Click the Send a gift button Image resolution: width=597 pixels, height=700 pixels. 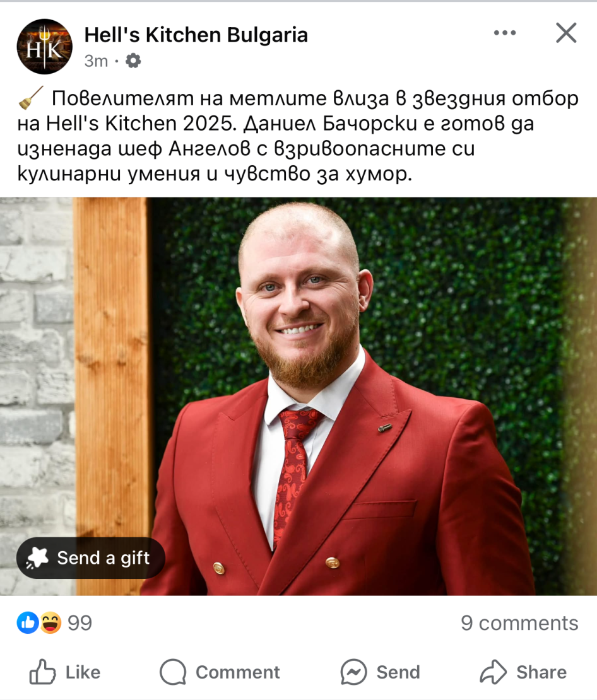(x=91, y=558)
